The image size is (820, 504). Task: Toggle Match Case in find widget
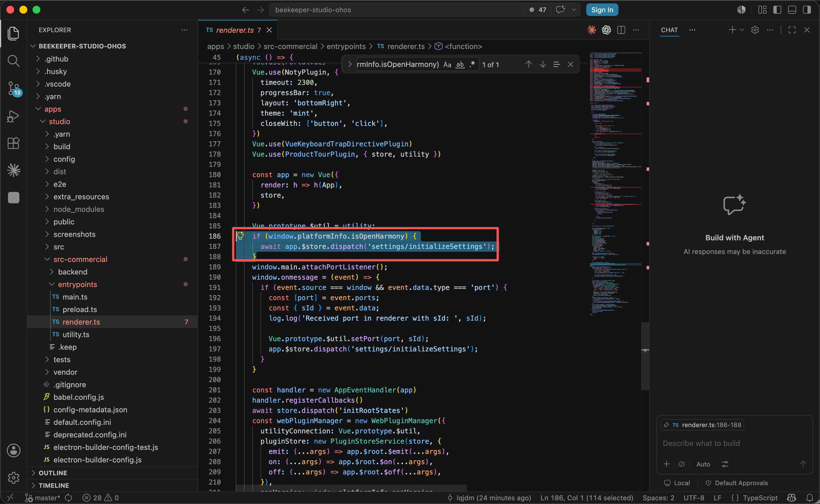point(447,65)
